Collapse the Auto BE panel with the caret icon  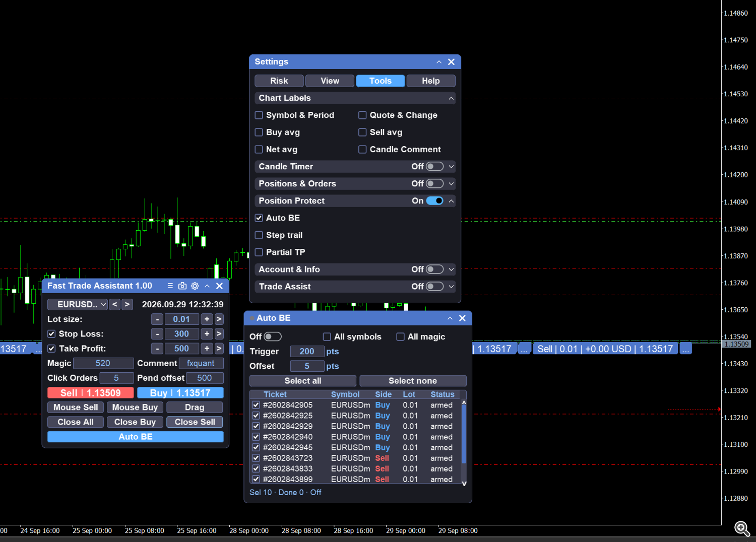(x=450, y=318)
